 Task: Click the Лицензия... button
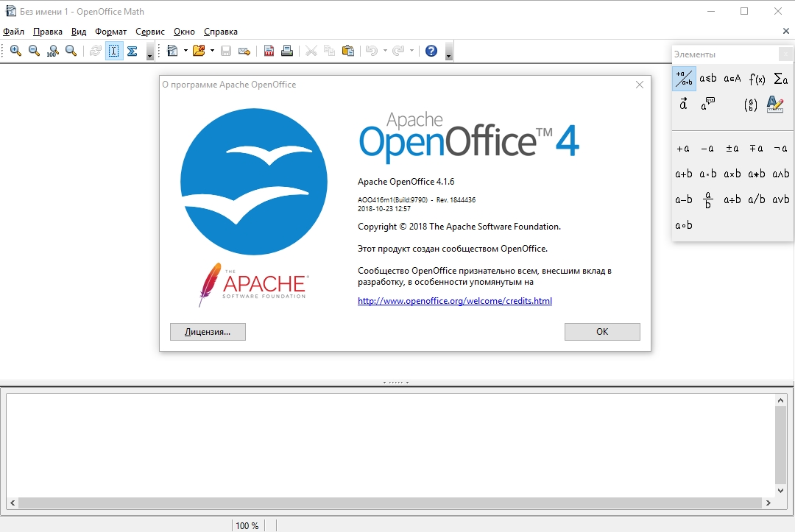(x=208, y=332)
